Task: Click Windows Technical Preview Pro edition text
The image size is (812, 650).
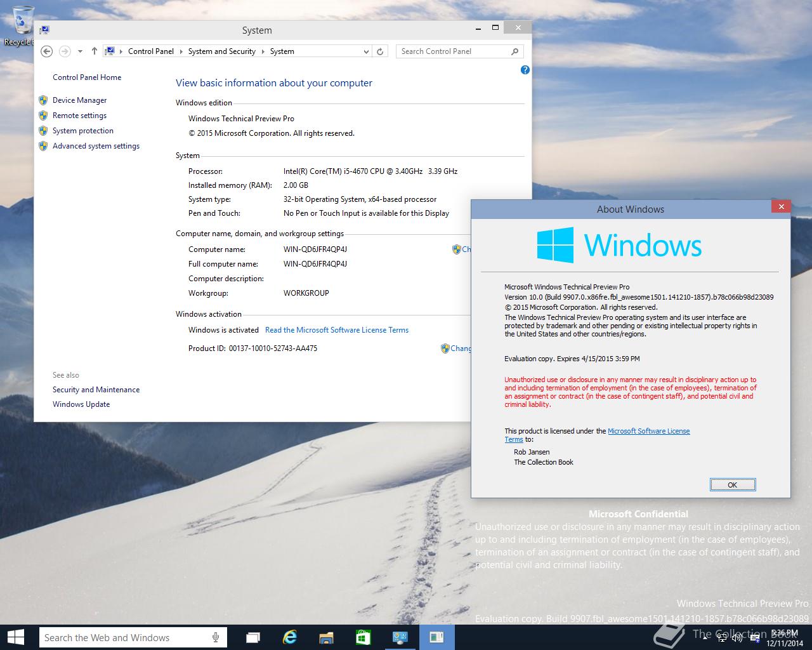Action: (241, 119)
